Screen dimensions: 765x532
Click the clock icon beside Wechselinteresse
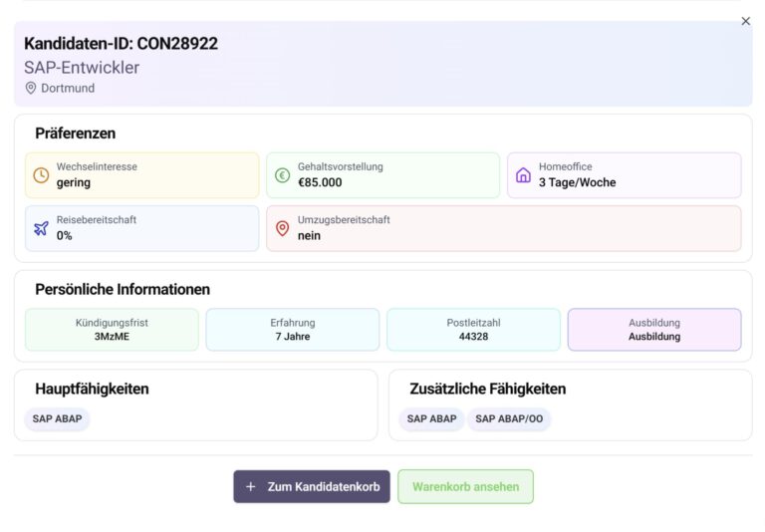coord(41,175)
